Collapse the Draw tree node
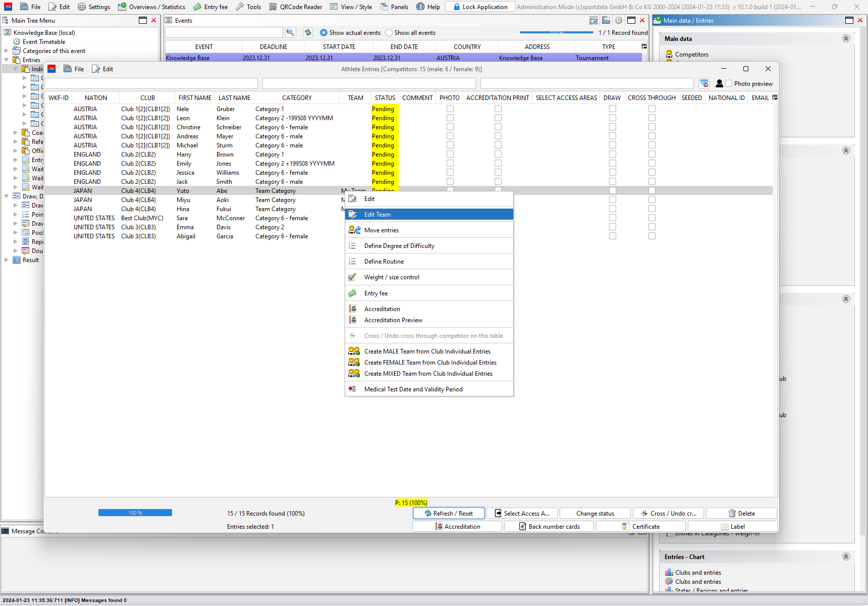 point(7,196)
